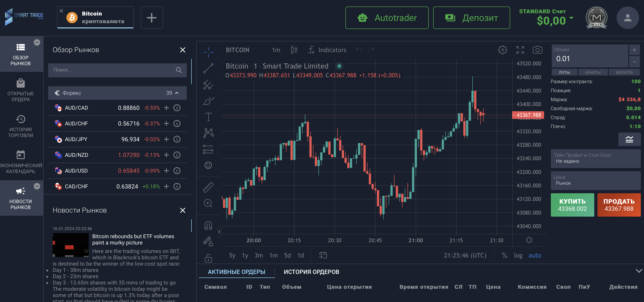This screenshot has height=302, width=644.
Task: Show info for AUD/CHF
Action: 177,124
